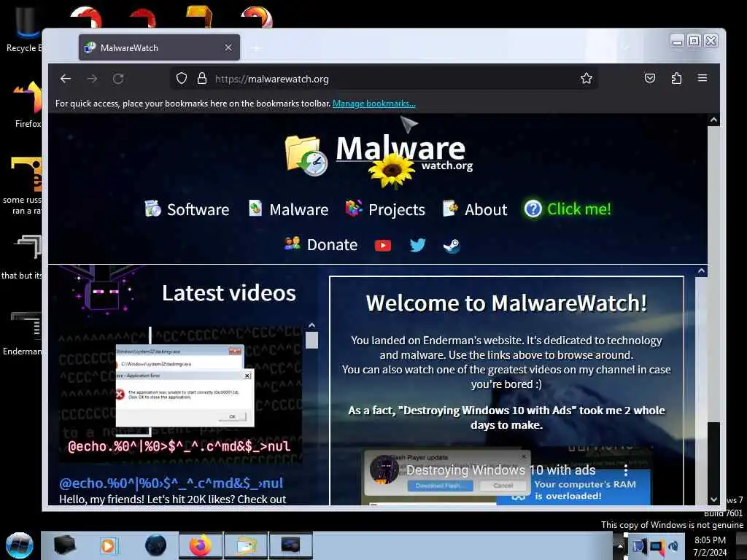Open the taskbar item right of the folder
Image resolution: width=747 pixels, height=560 pixels.
pyautogui.click(x=290, y=545)
